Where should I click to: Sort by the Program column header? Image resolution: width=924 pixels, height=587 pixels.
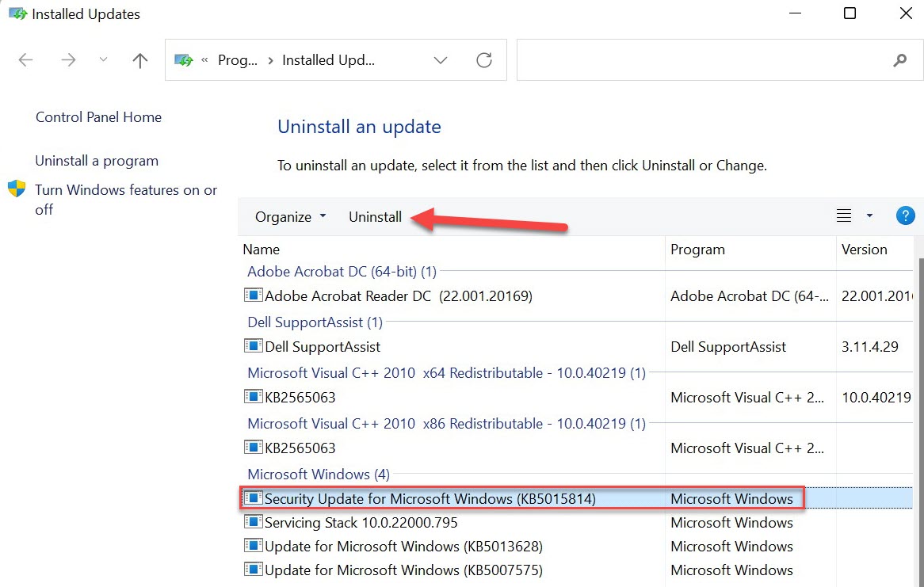point(697,250)
